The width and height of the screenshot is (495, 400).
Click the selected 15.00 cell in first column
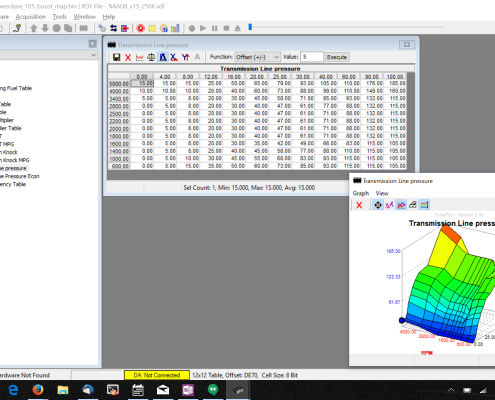142,83
